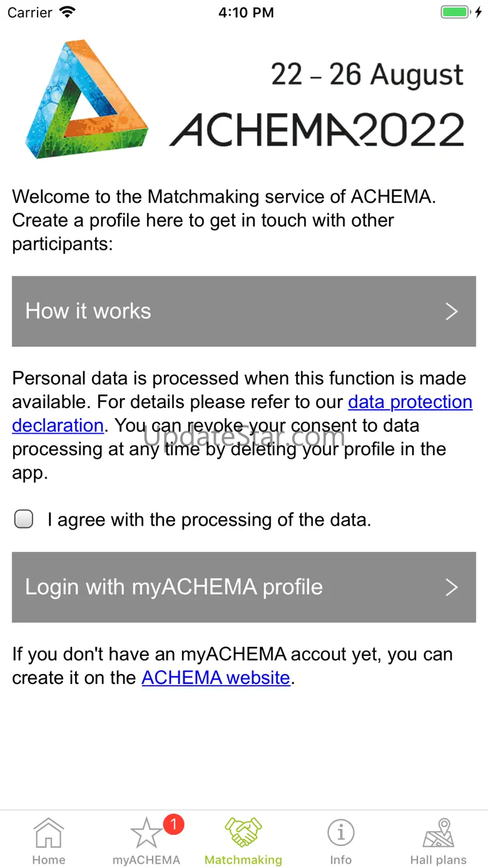Tap the Wi-Fi icon in status bar
This screenshot has width=488, height=868.
[66, 13]
